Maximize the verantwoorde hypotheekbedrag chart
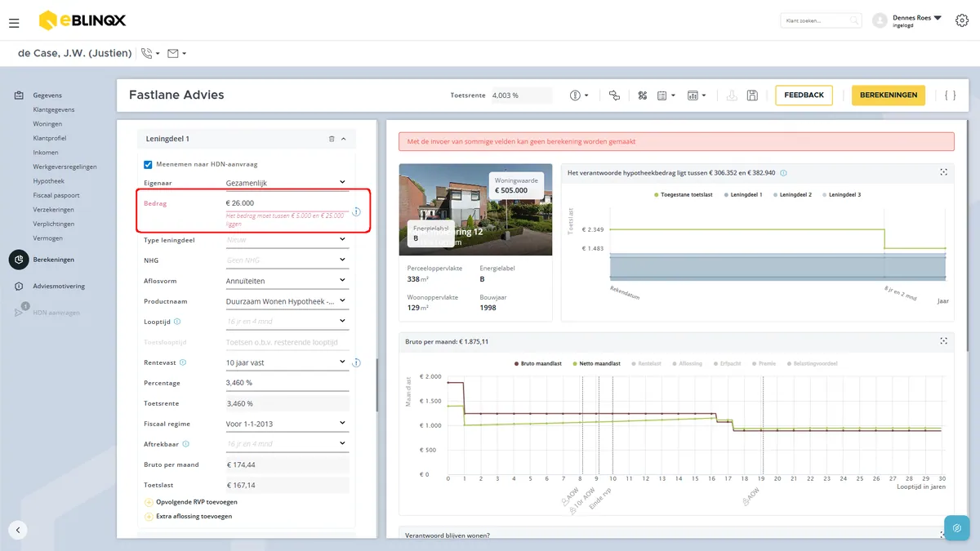980x551 pixels. pos(943,172)
